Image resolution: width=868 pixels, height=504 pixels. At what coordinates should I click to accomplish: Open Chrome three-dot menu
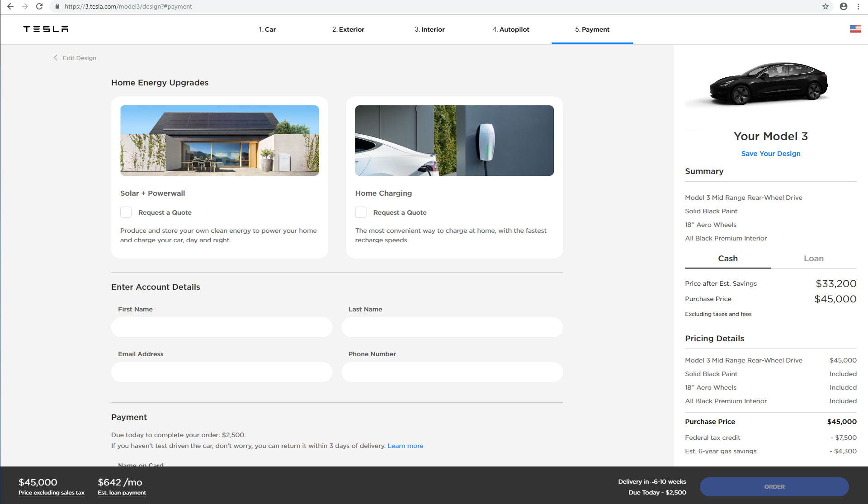(x=858, y=6)
